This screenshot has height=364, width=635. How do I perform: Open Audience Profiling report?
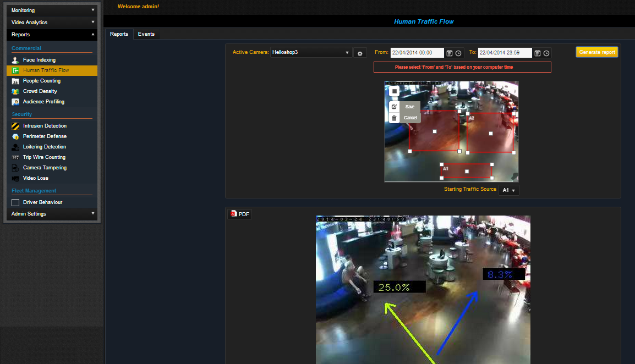click(43, 102)
